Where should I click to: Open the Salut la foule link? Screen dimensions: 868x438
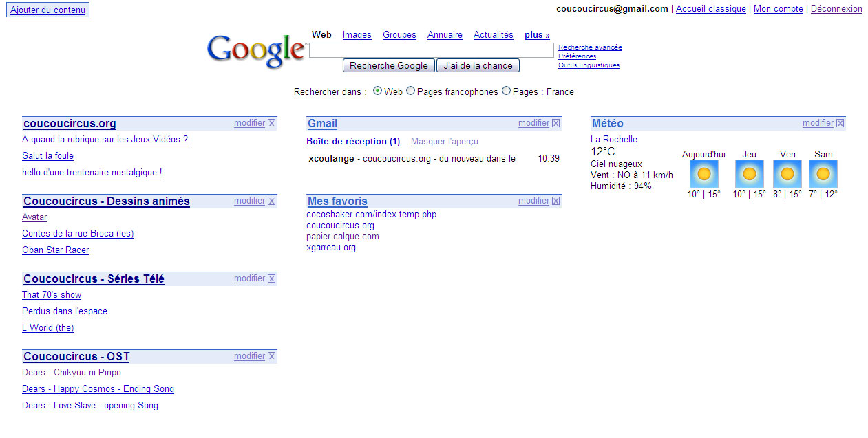[x=47, y=156]
